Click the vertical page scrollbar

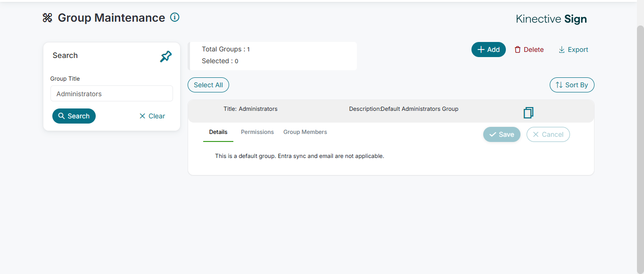click(x=640, y=141)
